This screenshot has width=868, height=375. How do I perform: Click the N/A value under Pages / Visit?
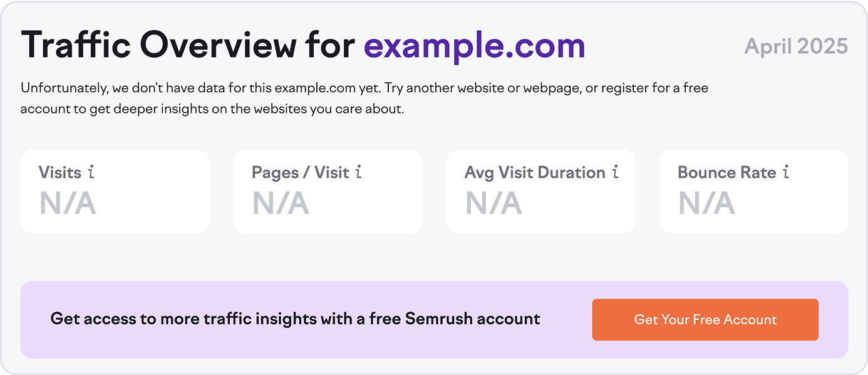tap(279, 204)
